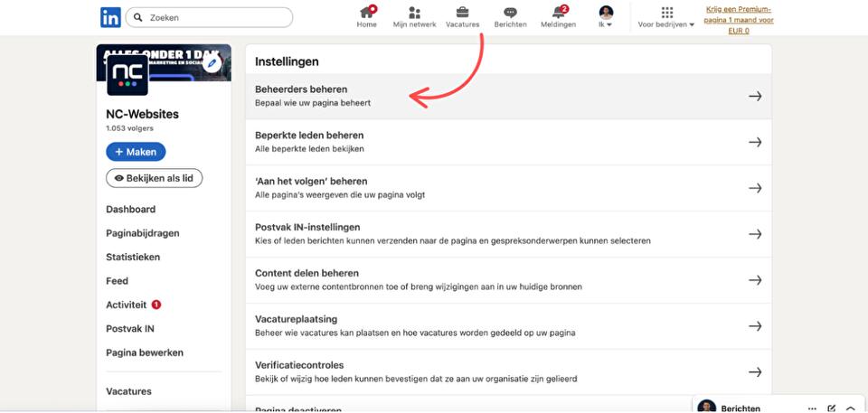Viewport: 868px width, 413px height.
Task: Open Meldingen bell icon
Action: pos(558,13)
